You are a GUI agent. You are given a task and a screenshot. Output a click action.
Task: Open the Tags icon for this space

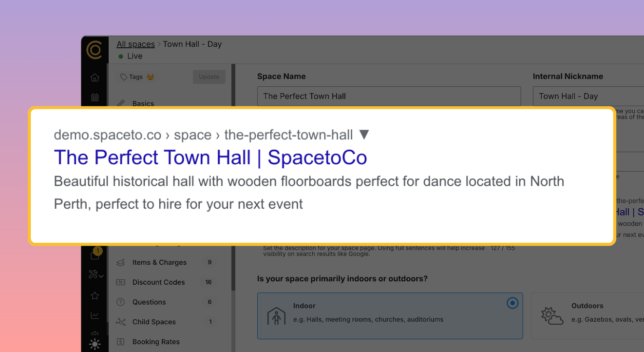(x=123, y=77)
